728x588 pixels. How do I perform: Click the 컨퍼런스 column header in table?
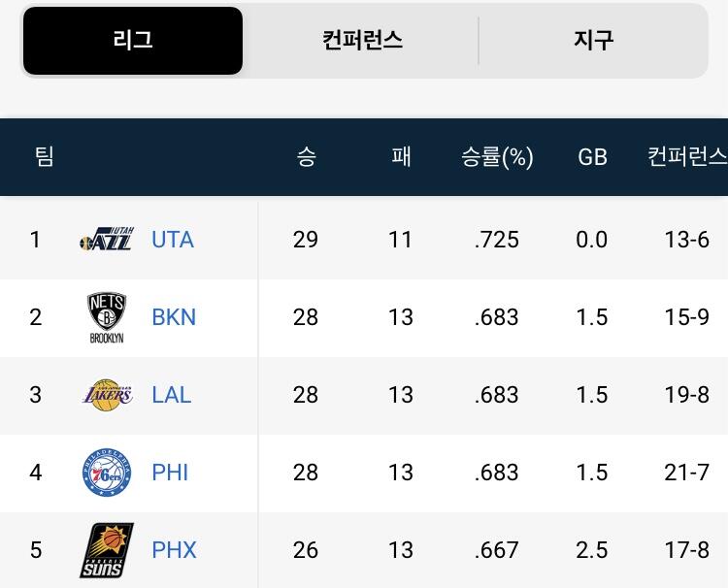[686, 157]
